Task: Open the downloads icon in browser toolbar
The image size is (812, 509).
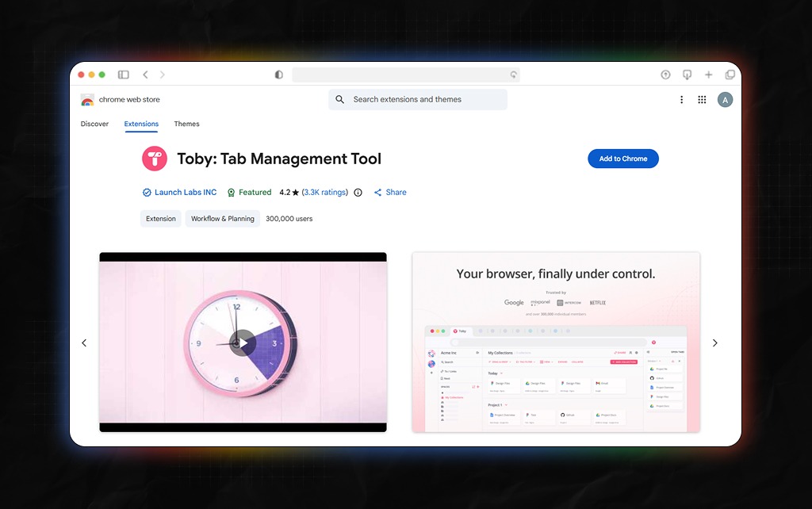Action: point(687,75)
